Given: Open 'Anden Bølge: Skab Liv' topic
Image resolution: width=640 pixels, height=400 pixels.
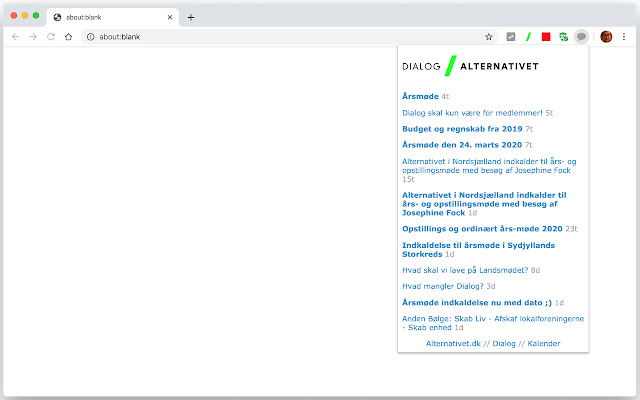Looking at the screenshot, I should [493, 323].
